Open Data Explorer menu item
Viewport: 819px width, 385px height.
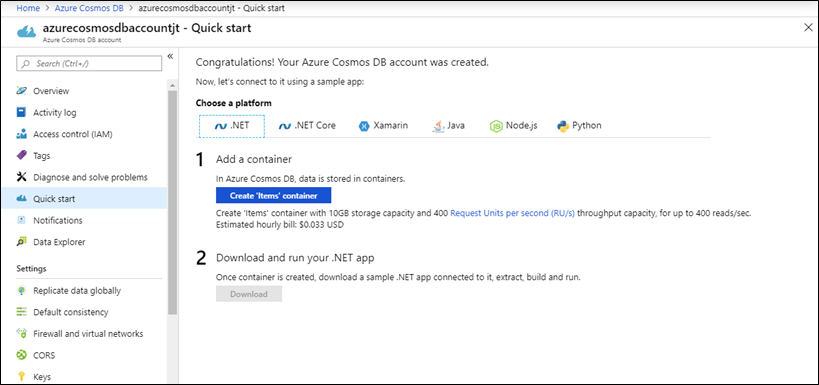[84, 242]
